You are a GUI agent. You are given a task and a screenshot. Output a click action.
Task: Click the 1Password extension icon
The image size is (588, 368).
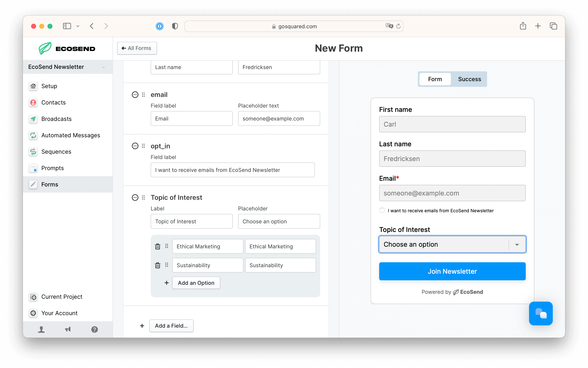(x=159, y=26)
